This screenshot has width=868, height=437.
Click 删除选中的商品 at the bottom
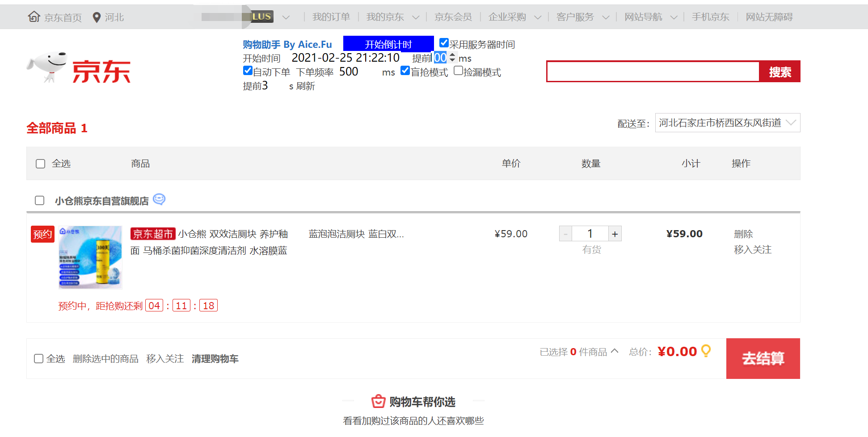pyautogui.click(x=105, y=359)
